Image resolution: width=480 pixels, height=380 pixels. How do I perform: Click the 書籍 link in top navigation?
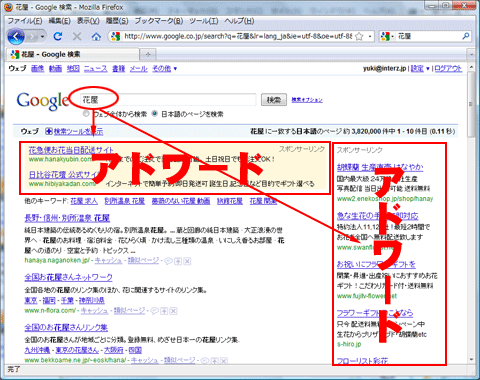point(118,68)
